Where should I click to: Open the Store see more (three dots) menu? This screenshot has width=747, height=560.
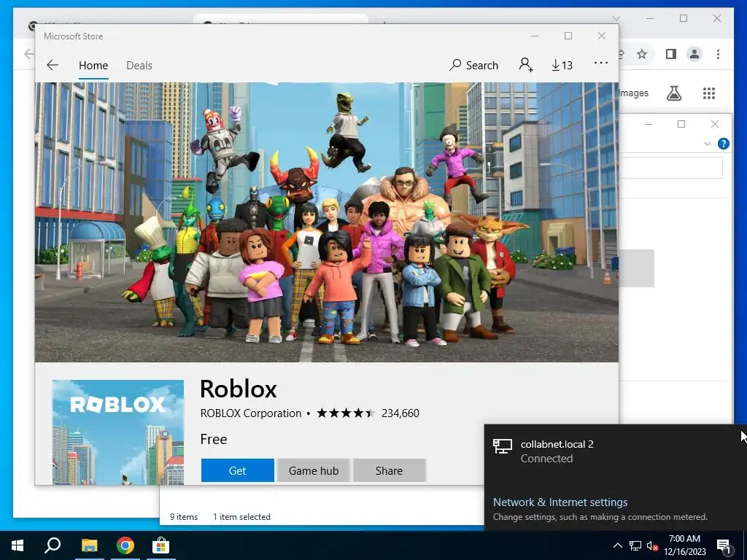[601, 63]
